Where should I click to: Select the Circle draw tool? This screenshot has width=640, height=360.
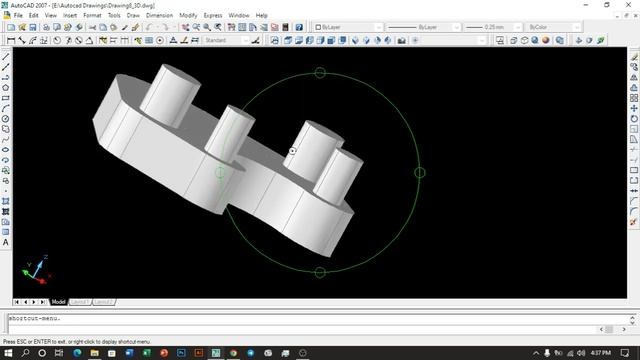pos(6,119)
